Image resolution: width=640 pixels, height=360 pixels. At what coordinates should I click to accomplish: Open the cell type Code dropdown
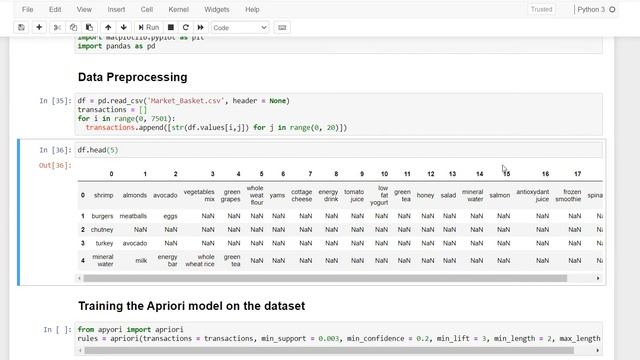click(240, 27)
